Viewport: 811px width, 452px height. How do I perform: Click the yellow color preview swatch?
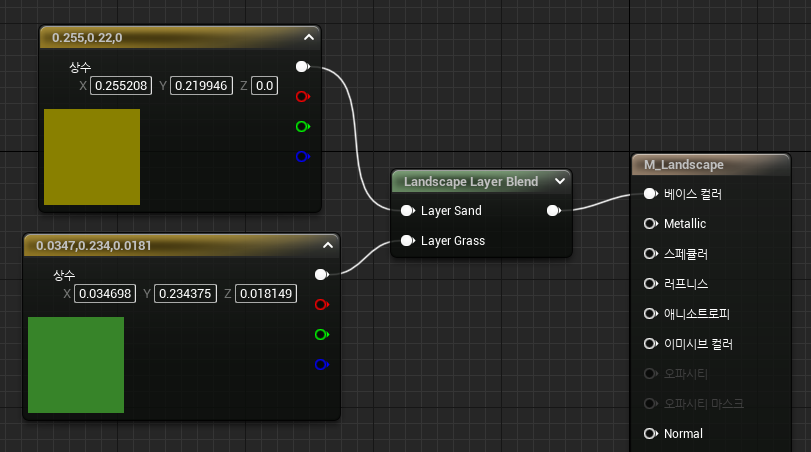92,157
